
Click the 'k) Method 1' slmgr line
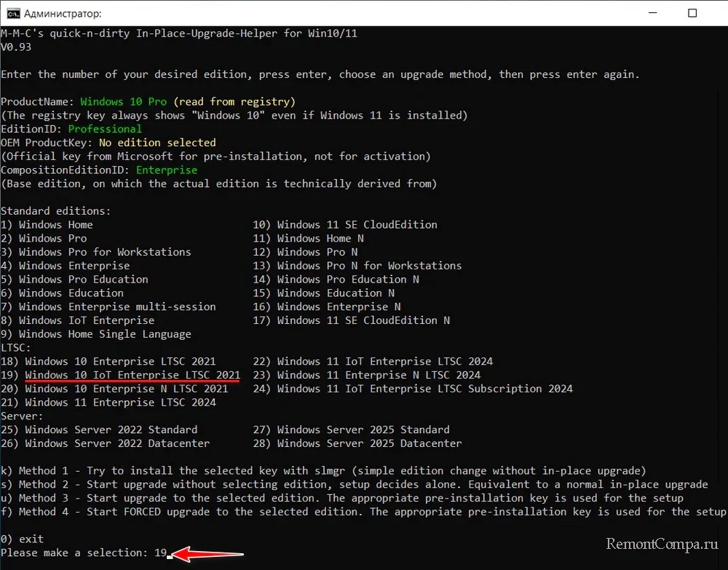click(x=323, y=471)
